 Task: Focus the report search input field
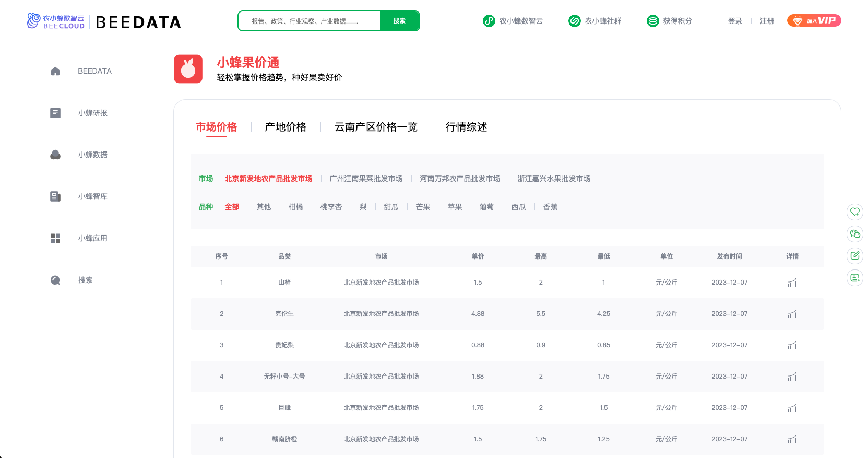click(x=309, y=21)
